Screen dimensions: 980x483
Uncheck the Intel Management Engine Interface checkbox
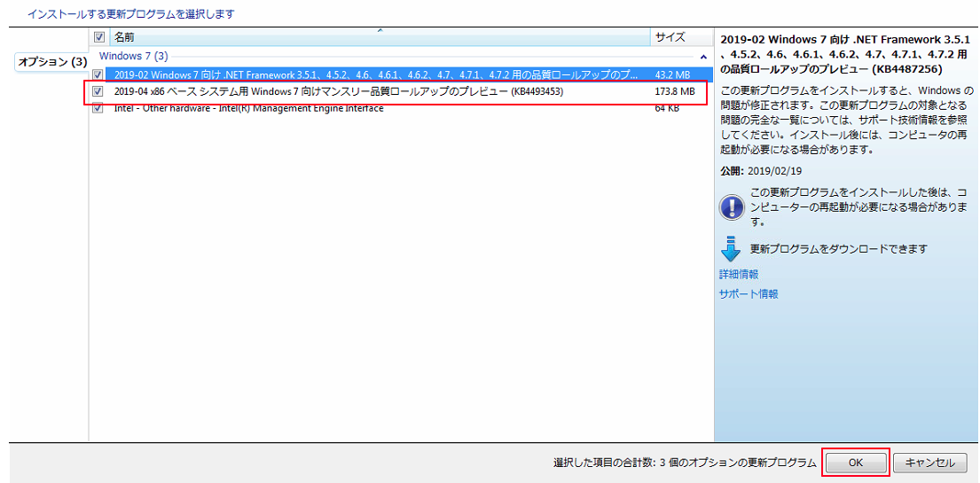pos(98,108)
